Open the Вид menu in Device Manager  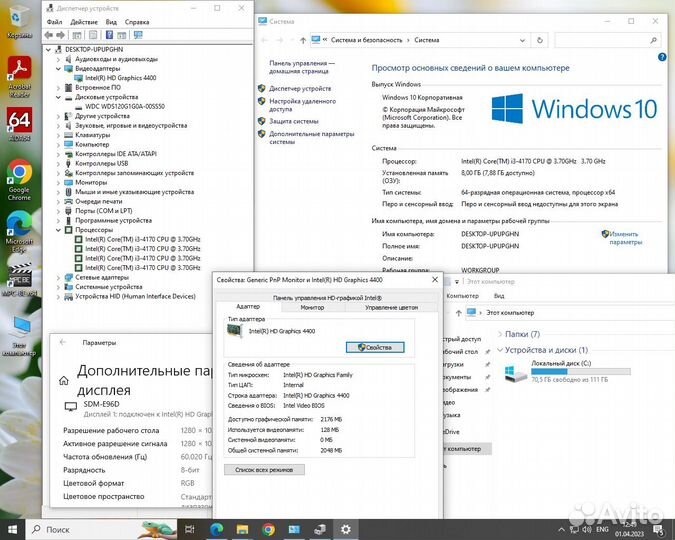pos(111,22)
